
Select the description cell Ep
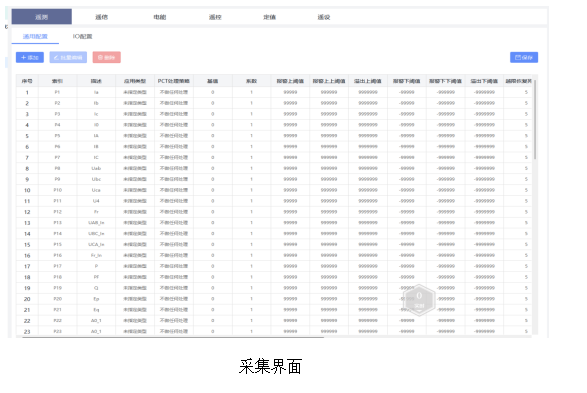[x=96, y=299]
